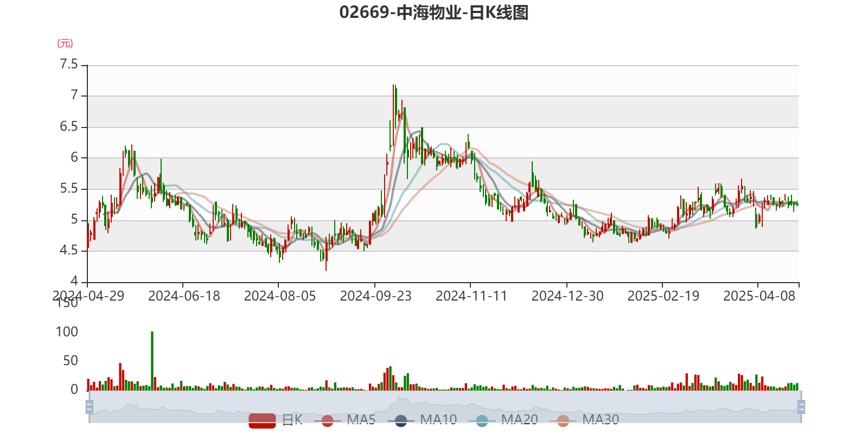
Task: Click the 2024-04-29 date axis label
Action: point(88,296)
